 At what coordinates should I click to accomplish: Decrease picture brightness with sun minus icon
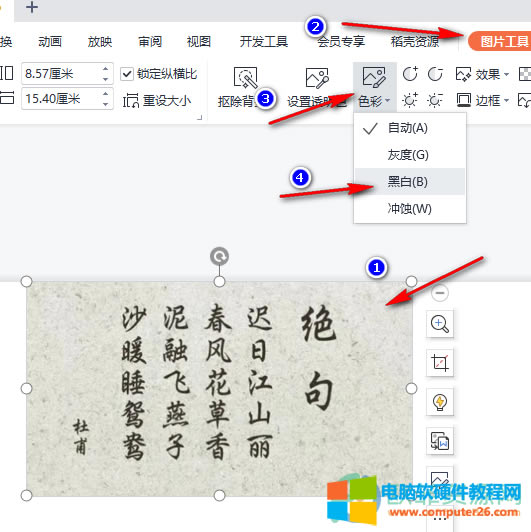(435, 100)
